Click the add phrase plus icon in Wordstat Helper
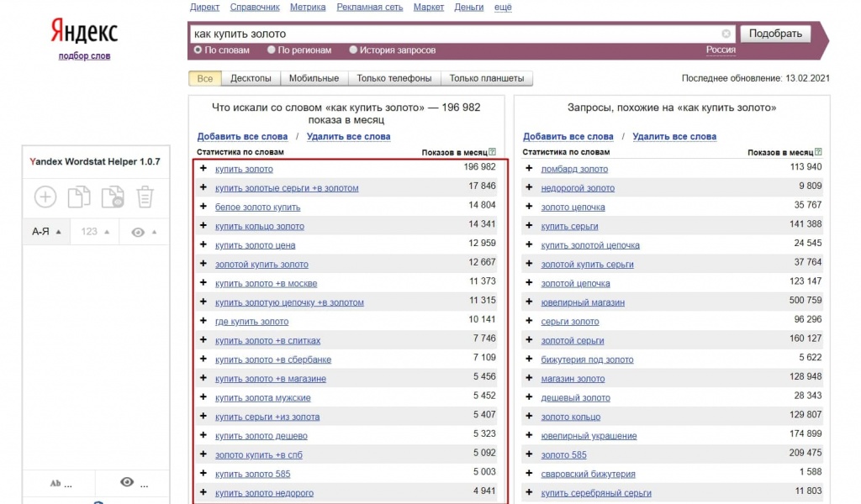This screenshot has height=504, width=861. (45, 197)
